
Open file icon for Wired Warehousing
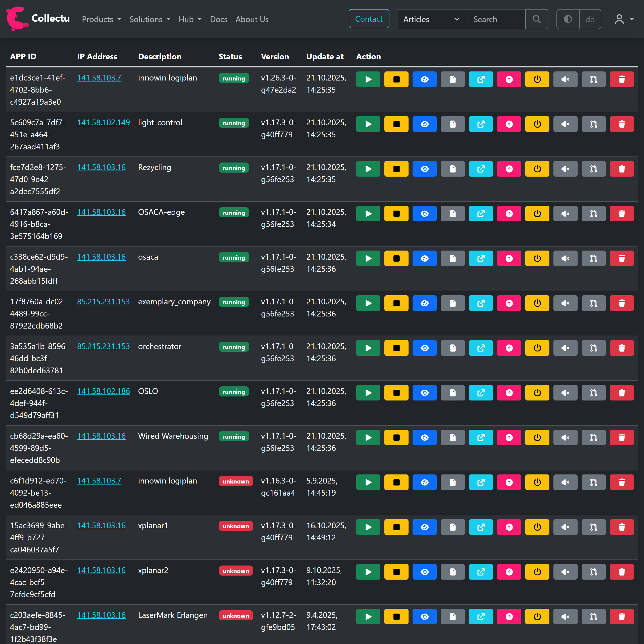pyautogui.click(x=452, y=437)
